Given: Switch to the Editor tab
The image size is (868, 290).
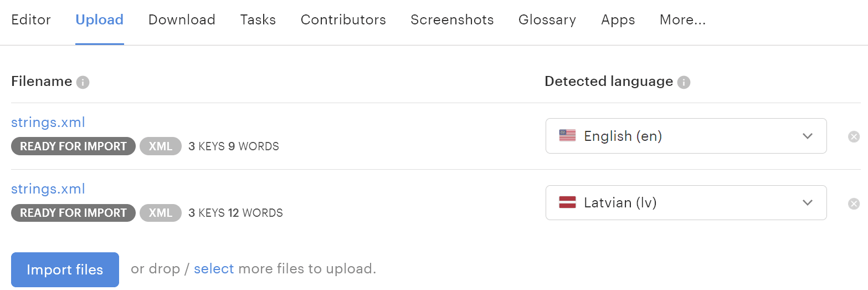Looking at the screenshot, I should (31, 20).
